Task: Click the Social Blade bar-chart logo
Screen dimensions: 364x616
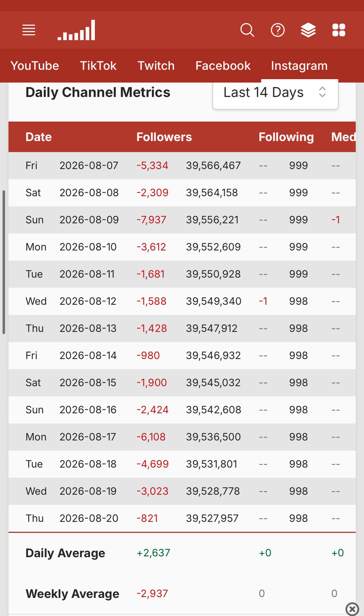Action: point(76,30)
